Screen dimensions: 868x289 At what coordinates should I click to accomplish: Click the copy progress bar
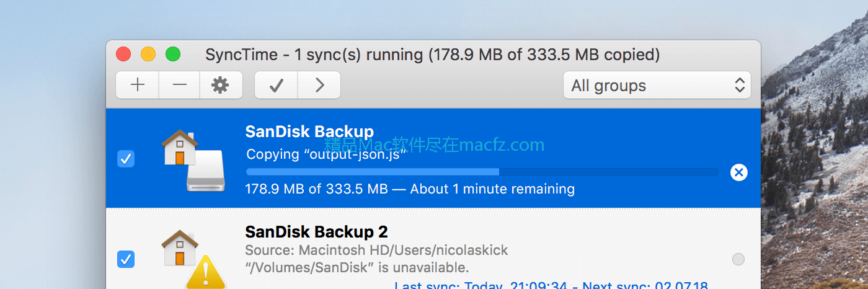(482, 172)
